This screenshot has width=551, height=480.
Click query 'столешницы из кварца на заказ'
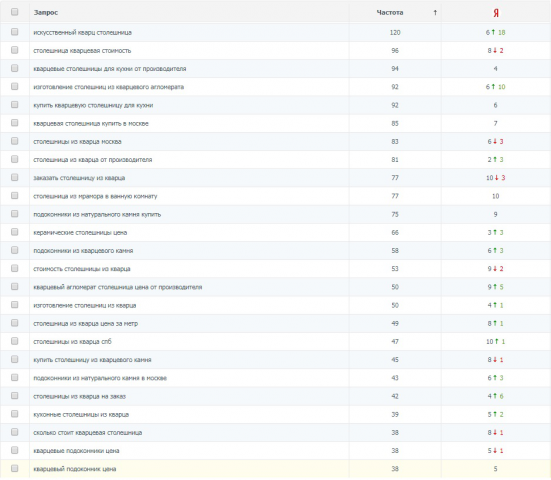pyautogui.click(x=79, y=397)
